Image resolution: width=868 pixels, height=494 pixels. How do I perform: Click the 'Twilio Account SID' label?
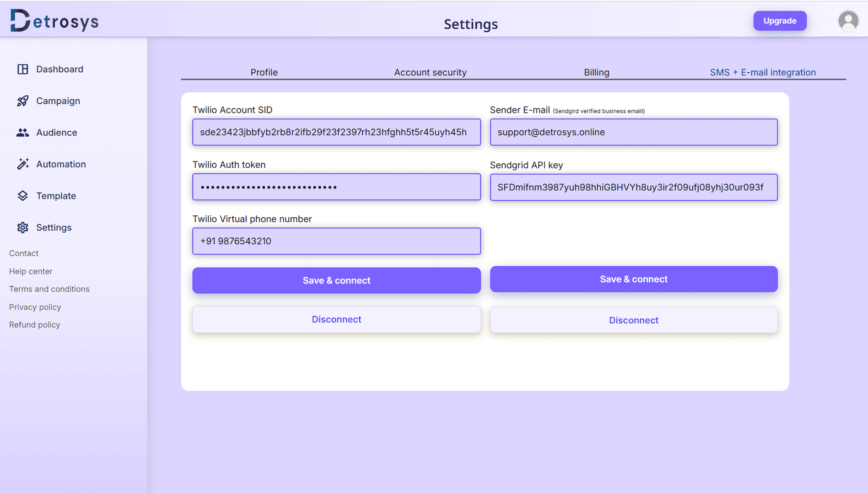pos(232,110)
